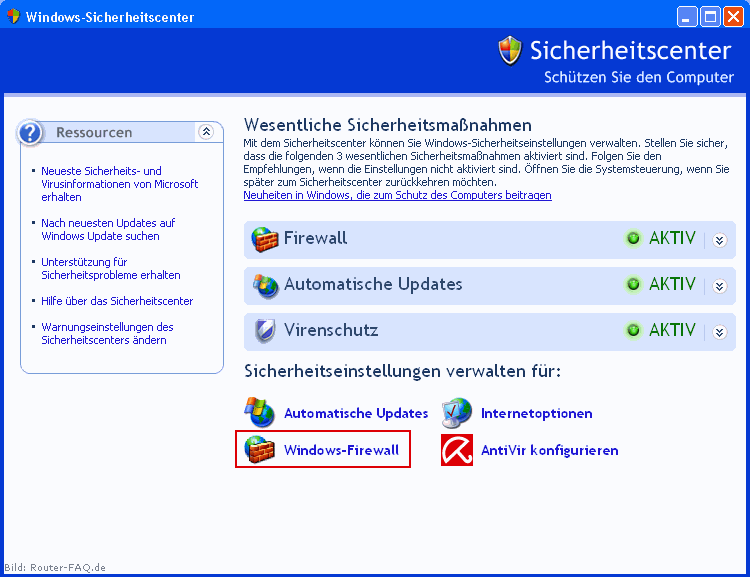Screen dimensions: 750x577
Task: Open Nach neuesten Updates auf Windows Update suchen
Action: (108, 230)
